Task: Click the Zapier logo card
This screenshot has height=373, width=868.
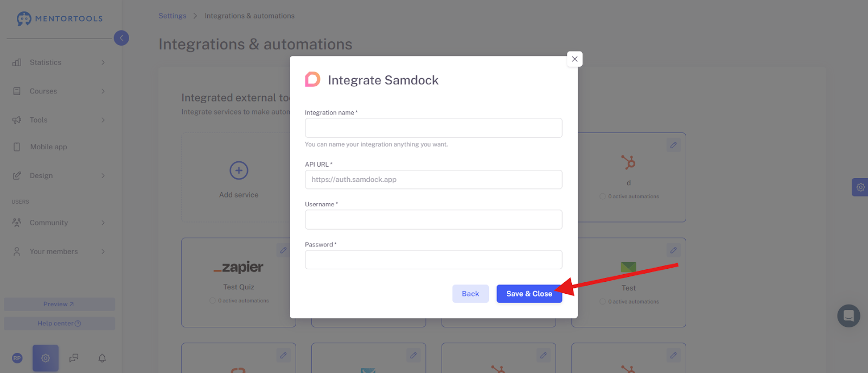Action: click(239, 267)
